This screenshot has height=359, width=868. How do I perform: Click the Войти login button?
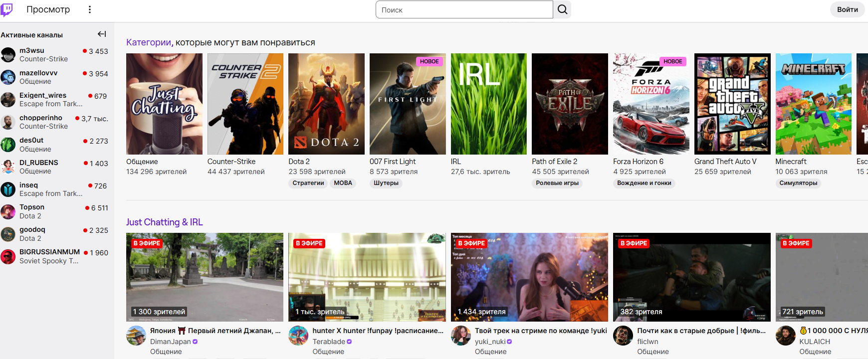[848, 9]
